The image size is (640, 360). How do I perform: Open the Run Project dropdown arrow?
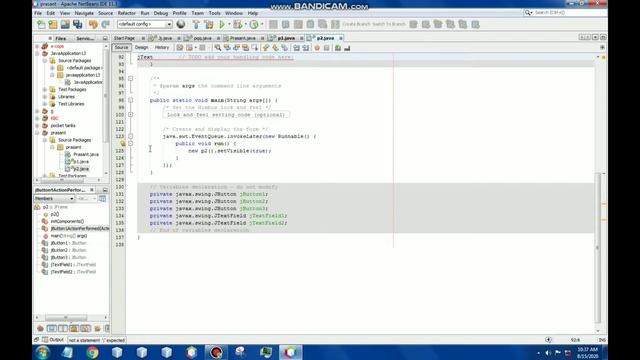click(x=229, y=24)
